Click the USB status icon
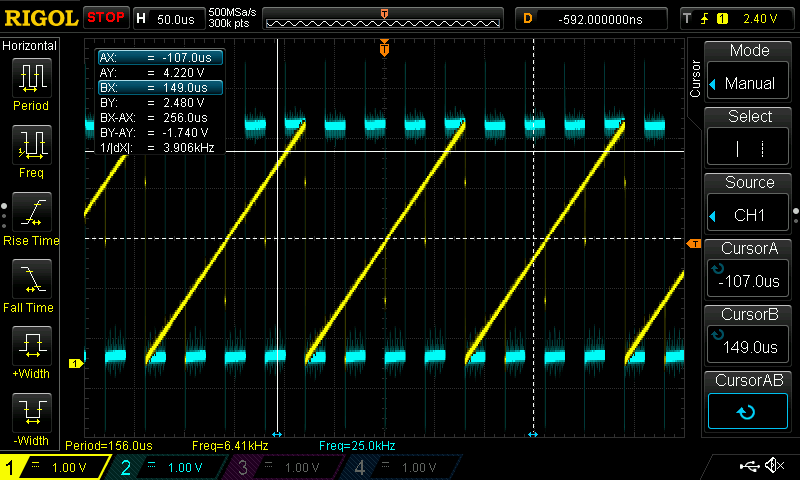The width and height of the screenshot is (800, 480). click(748, 466)
